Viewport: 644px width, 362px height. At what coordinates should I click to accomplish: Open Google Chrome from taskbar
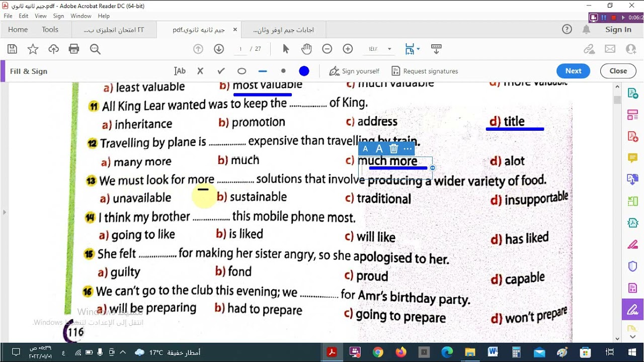click(x=378, y=352)
